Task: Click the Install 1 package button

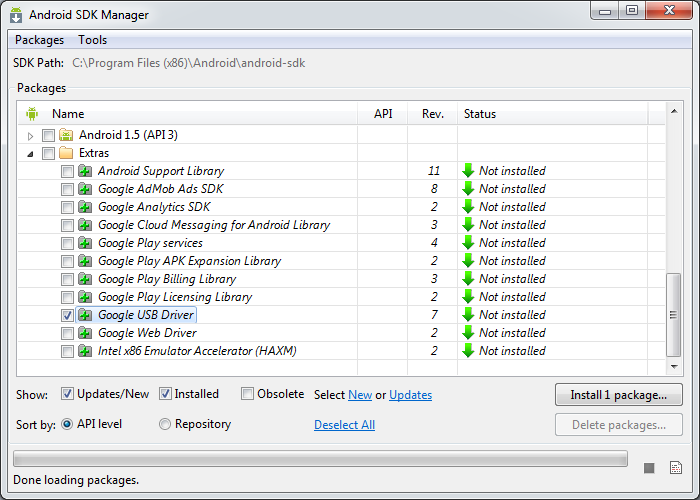Action: coord(618,394)
